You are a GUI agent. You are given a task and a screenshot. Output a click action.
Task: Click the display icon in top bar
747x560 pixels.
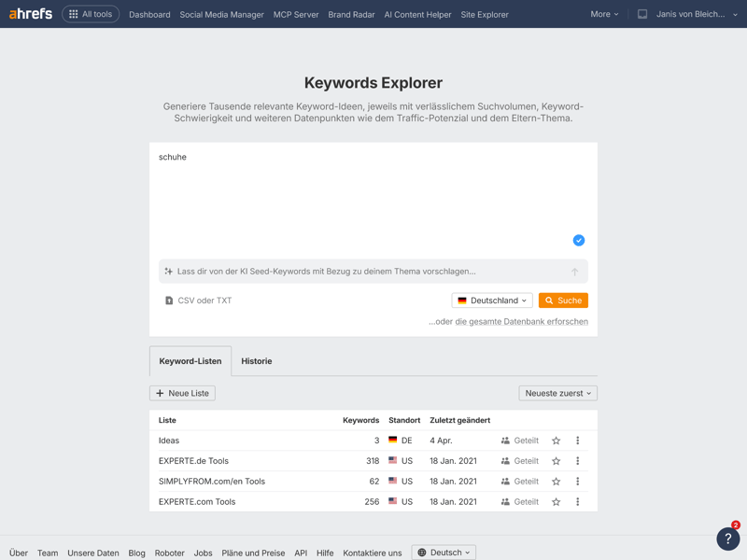coord(642,14)
